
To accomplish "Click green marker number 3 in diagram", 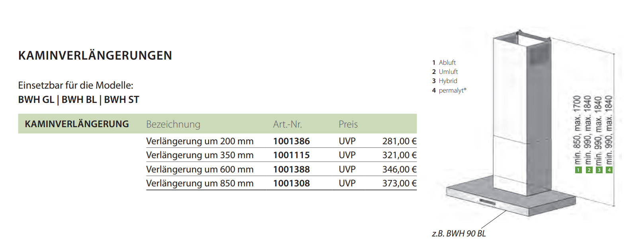I will coord(599,170).
